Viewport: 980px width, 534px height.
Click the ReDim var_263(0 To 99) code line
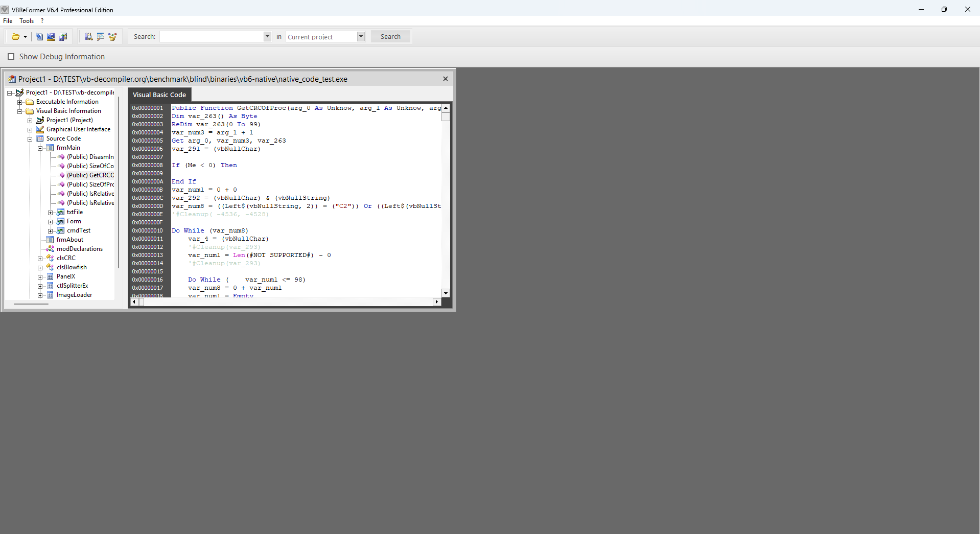click(216, 124)
